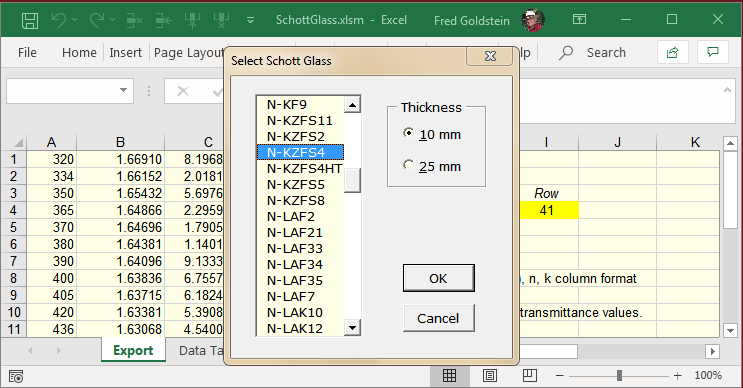Click the zoom out minus button
The height and width of the screenshot is (388, 743).
pos(560,376)
